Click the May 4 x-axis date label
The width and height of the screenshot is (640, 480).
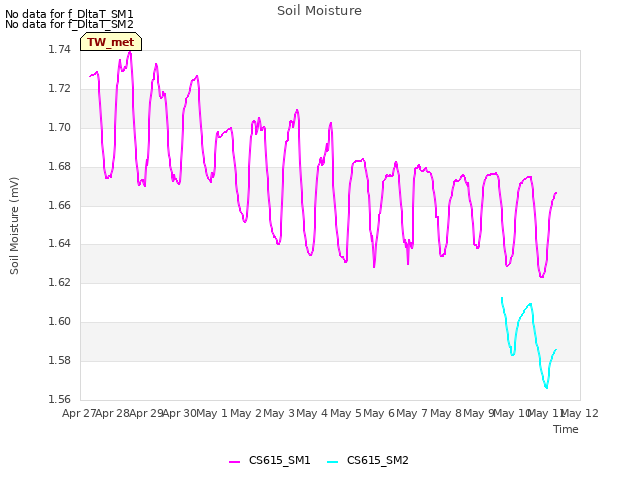click(312, 413)
